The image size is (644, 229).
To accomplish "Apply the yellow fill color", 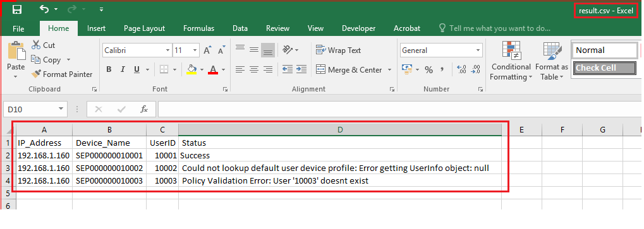I will pyautogui.click(x=191, y=69).
